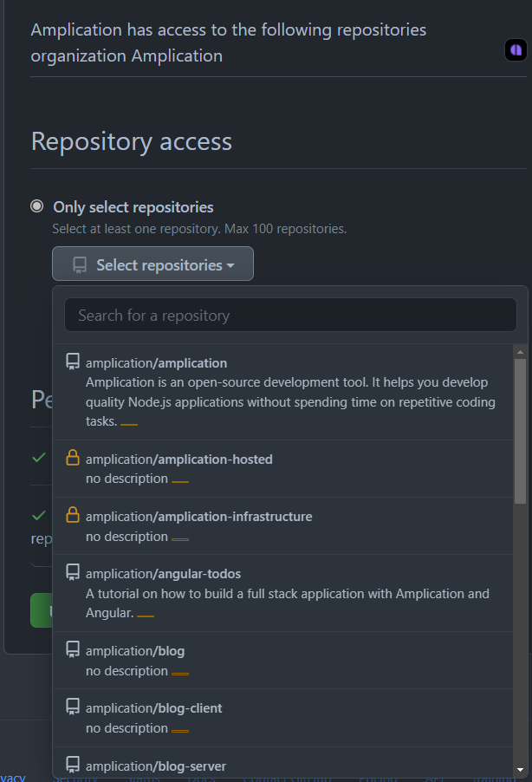Click repo icon beside amplication/blog

(74, 650)
